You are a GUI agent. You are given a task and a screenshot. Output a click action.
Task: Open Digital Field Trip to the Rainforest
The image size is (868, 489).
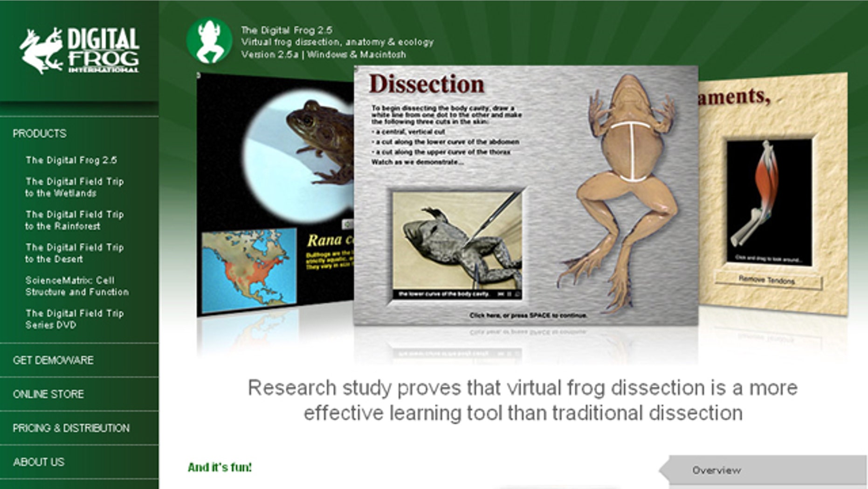coord(75,220)
